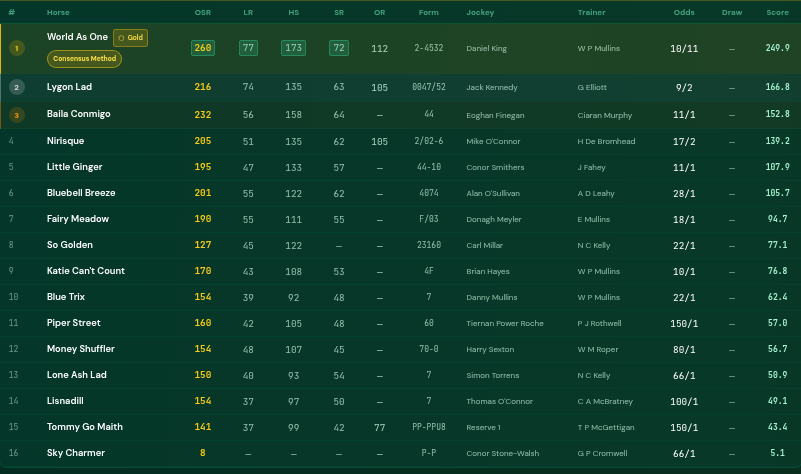Click trainer G P Cromwell
This screenshot has height=474, width=801.
602,454
